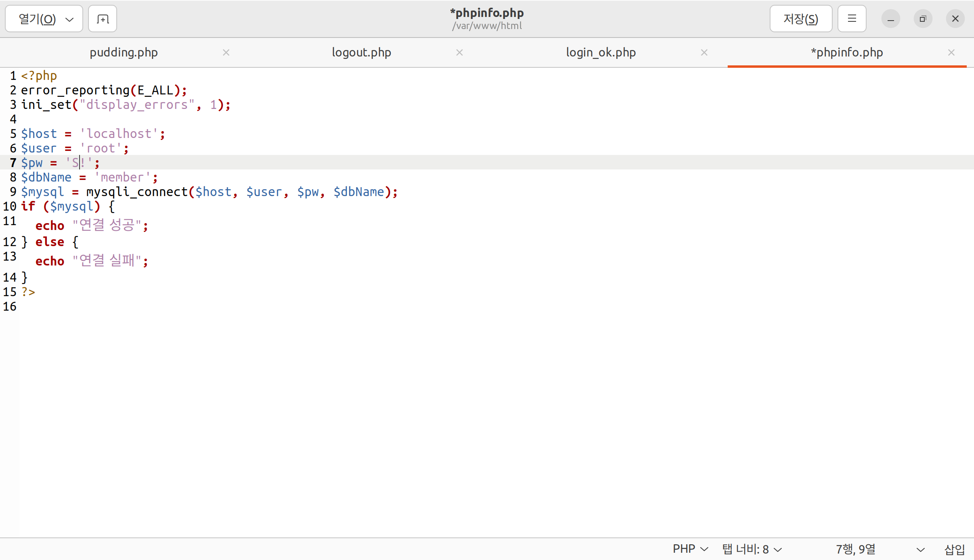Close the logout.php tab

[460, 52]
